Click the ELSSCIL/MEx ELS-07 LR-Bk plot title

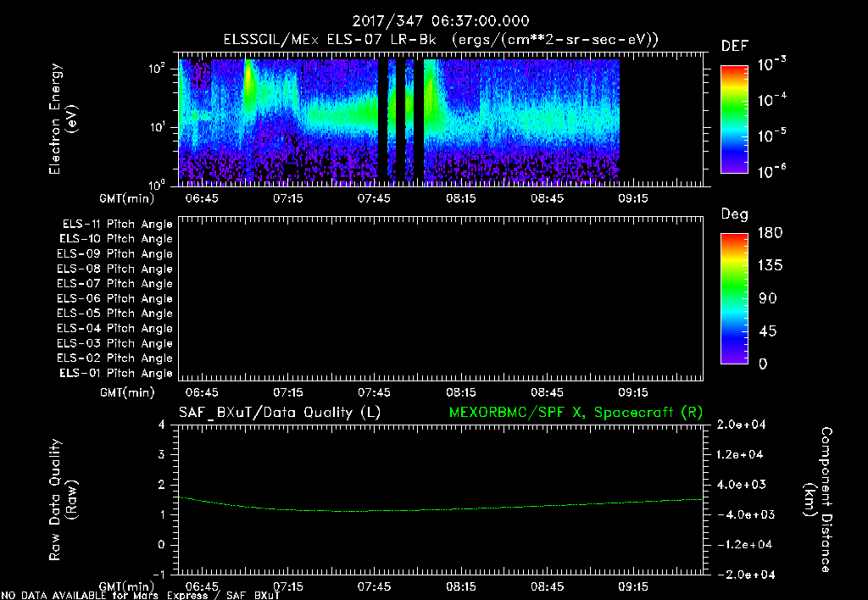click(330, 40)
